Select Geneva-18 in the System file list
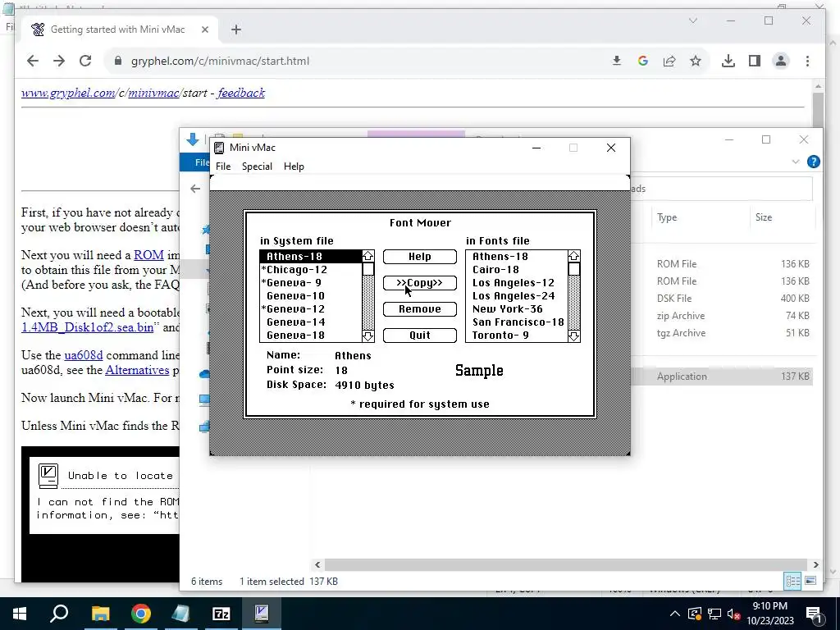 coord(311,336)
